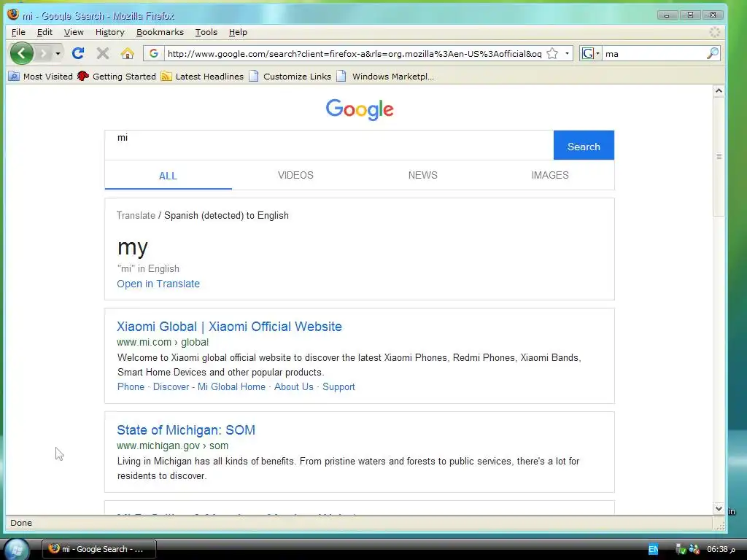
Task: Click the Done status bar text
Action: (x=21, y=523)
